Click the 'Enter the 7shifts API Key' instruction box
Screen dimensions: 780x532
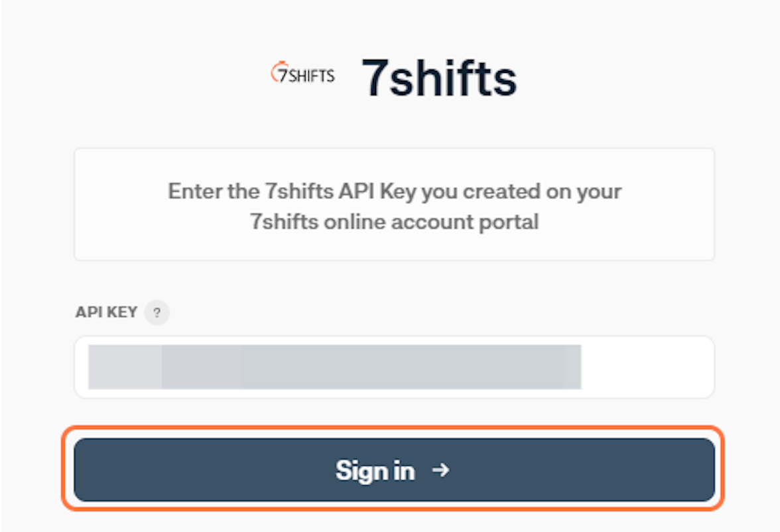coord(394,204)
